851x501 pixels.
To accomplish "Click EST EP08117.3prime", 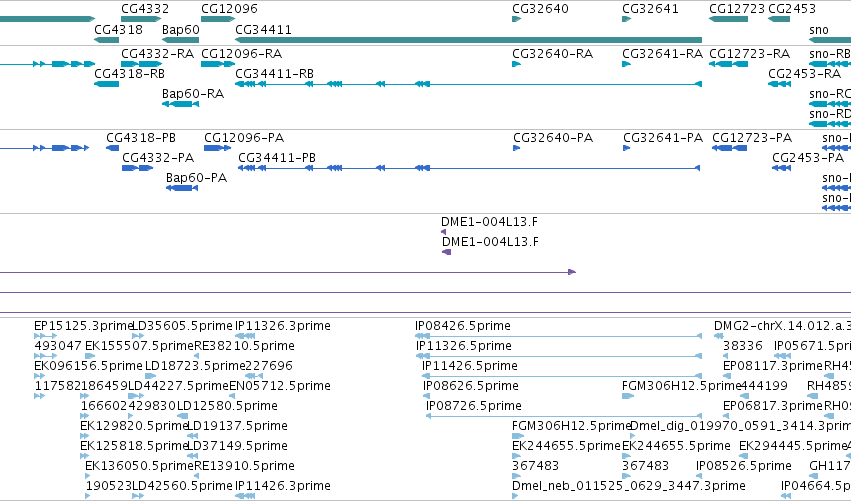I will 773,366.
